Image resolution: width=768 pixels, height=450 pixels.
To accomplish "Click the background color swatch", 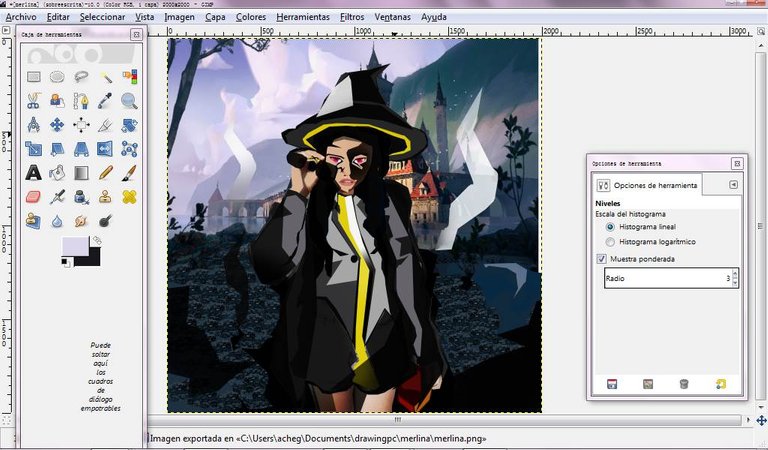I will coord(95,259).
